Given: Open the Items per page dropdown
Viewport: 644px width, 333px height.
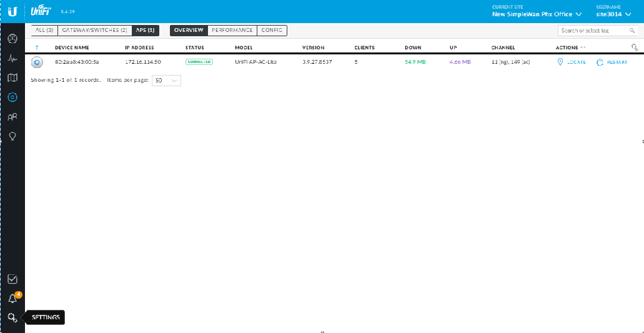Looking at the screenshot, I should (166, 81).
